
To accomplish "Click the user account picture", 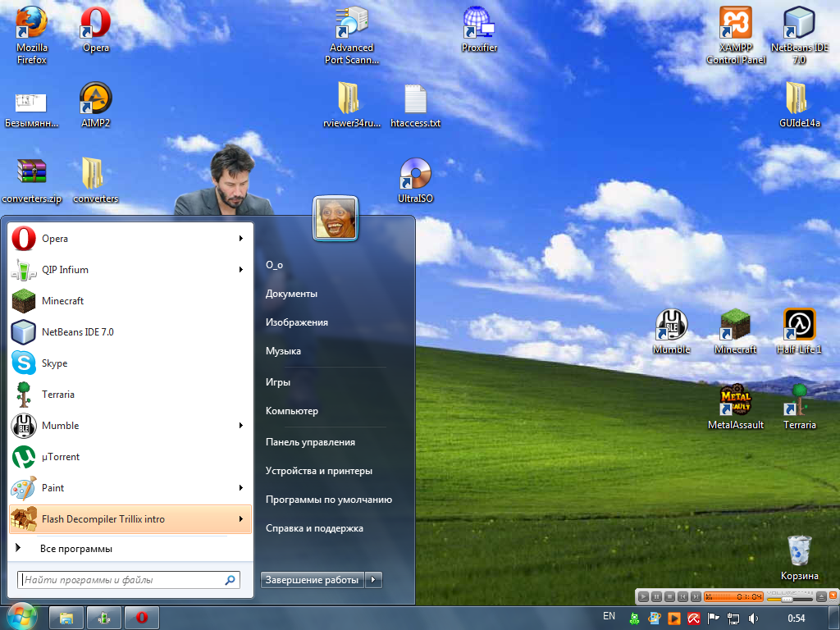I will click(336, 218).
